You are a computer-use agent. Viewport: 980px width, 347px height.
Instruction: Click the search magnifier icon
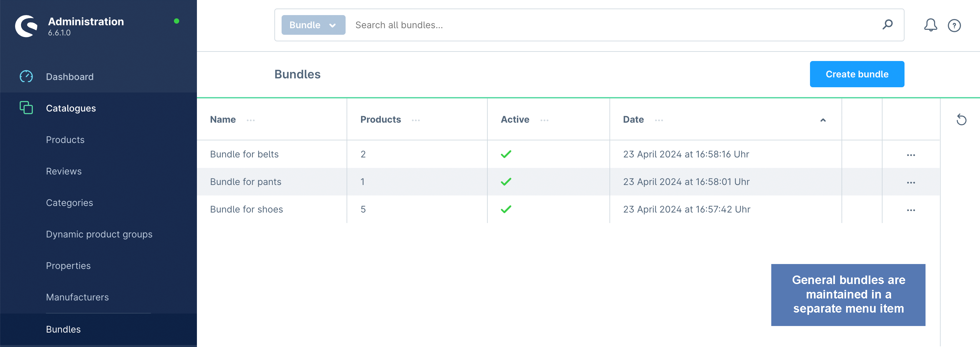[x=887, y=25]
